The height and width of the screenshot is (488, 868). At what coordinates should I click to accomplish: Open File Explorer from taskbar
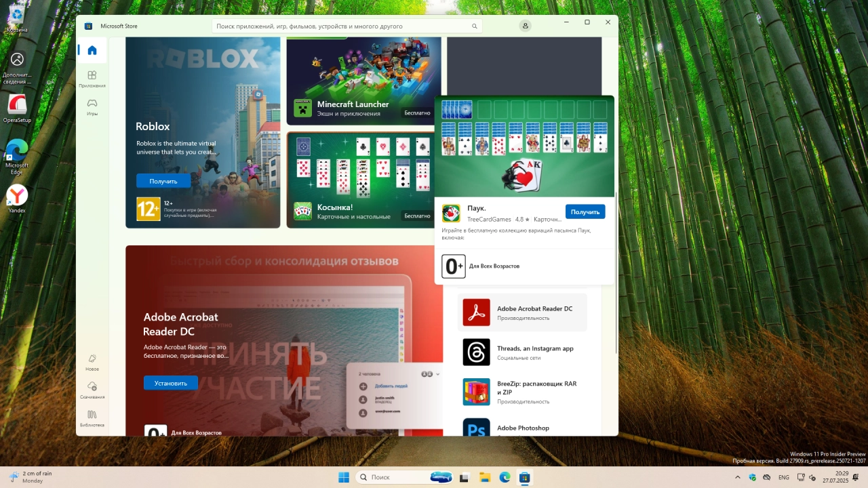[x=484, y=477]
